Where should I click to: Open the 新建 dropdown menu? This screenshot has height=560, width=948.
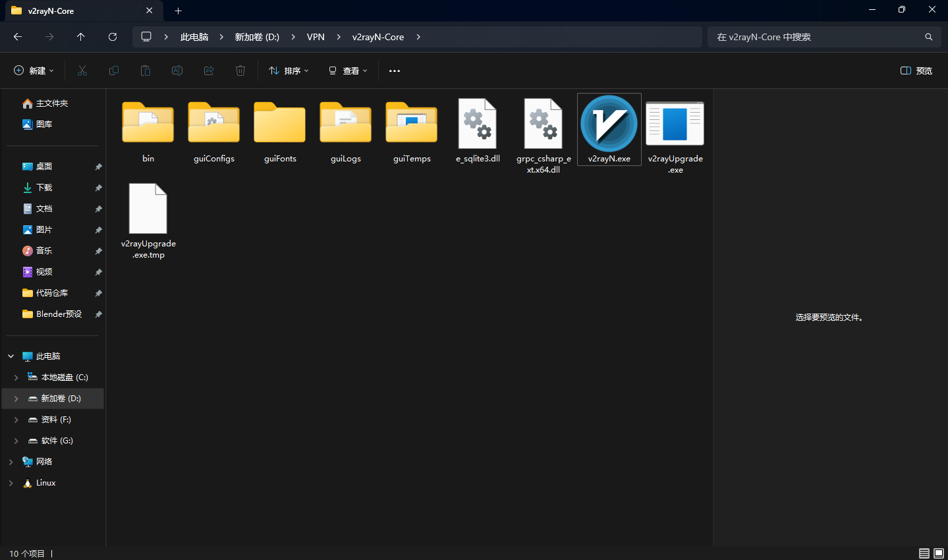[34, 70]
